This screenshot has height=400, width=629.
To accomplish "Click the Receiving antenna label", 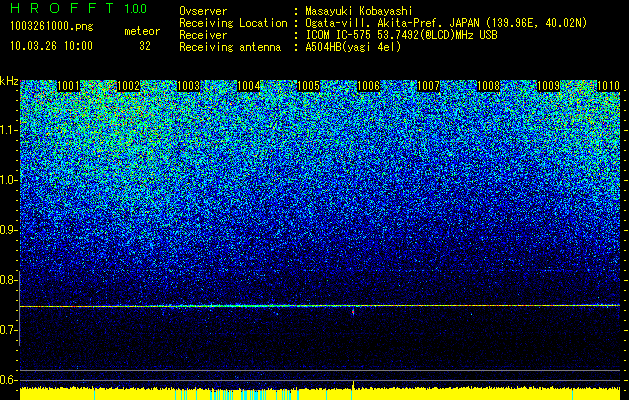I will pos(230,47).
